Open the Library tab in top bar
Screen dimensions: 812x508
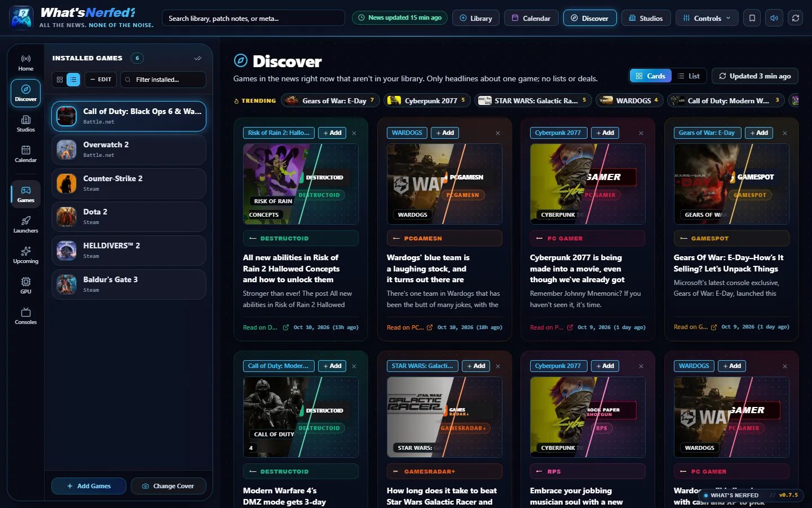coord(476,18)
